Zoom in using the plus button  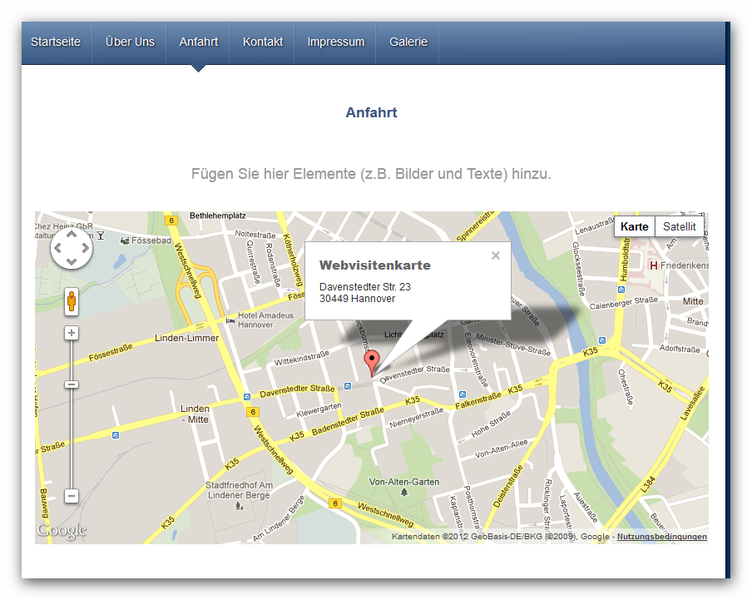coord(71,333)
